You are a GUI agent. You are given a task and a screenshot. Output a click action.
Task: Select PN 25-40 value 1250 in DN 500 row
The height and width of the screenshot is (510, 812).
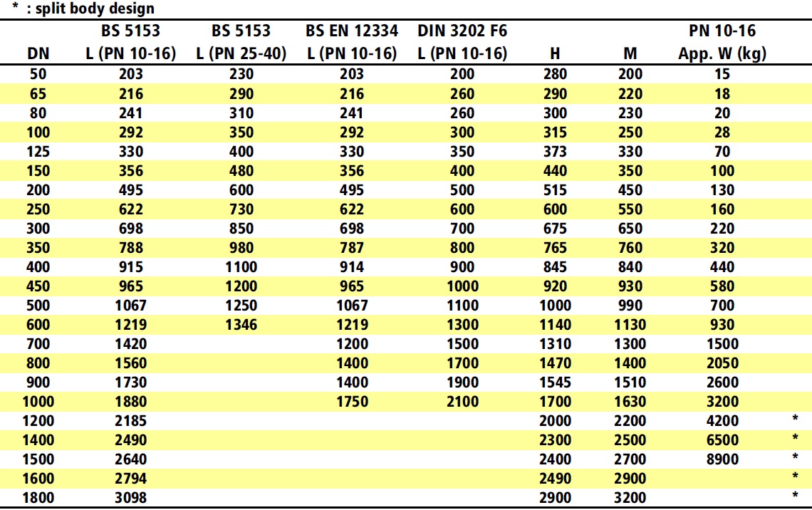click(x=241, y=305)
